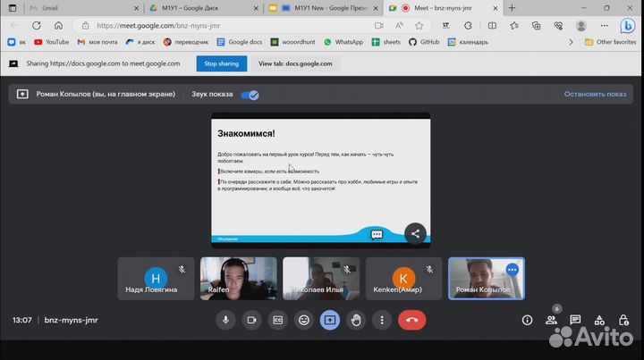644x360 pixels.
Task: Open Other favorites folder
Action: pos(610,42)
